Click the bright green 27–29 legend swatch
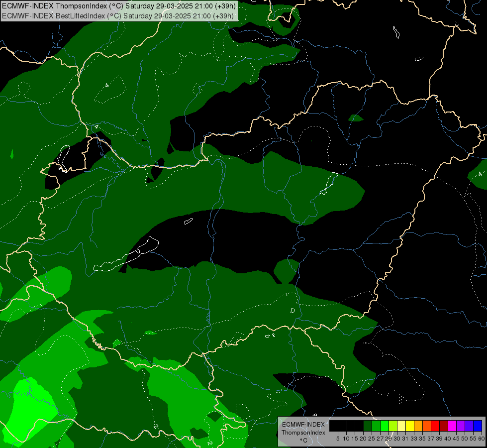The image size is (487, 448). [385, 426]
